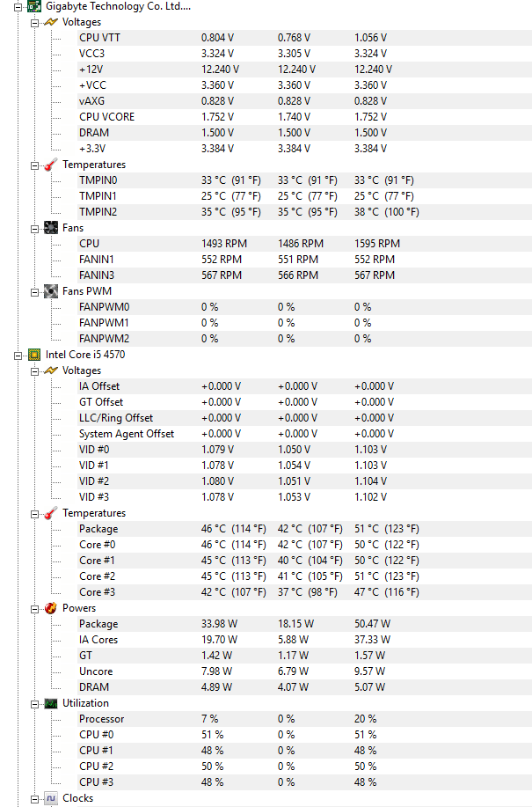
Task: Click the Clocks waveform icon
Action: click(51, 798)
